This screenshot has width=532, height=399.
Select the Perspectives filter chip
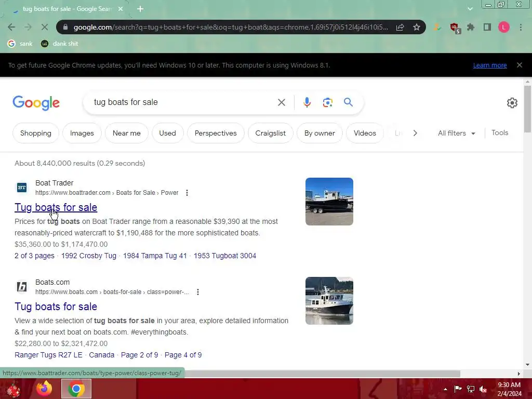click(216, 133)
